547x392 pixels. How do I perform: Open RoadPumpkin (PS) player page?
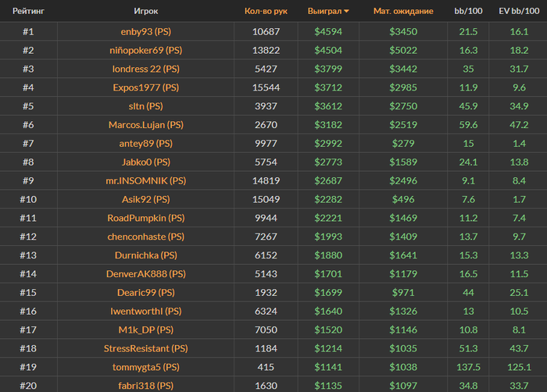146,218
